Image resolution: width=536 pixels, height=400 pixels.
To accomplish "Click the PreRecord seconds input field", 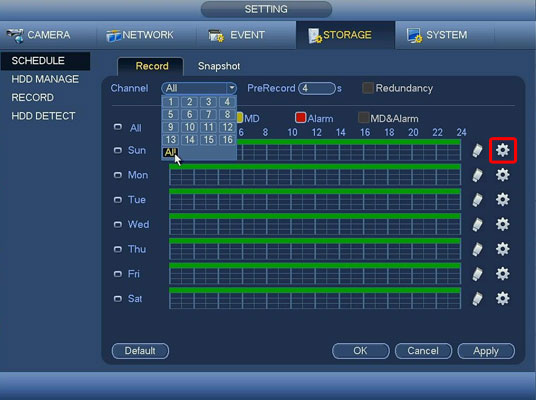I will click(317, 88).
